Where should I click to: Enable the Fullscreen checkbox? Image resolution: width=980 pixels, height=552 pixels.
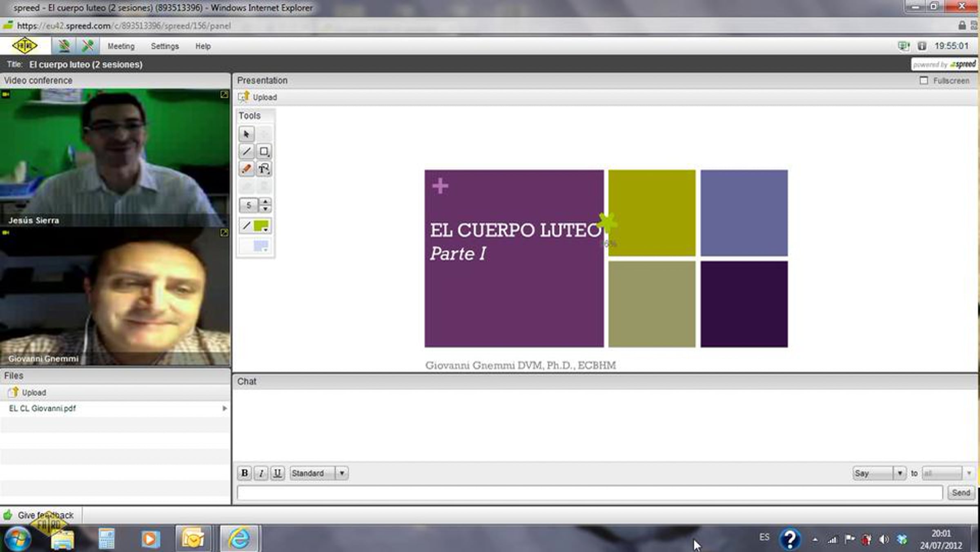click(924, 80)
